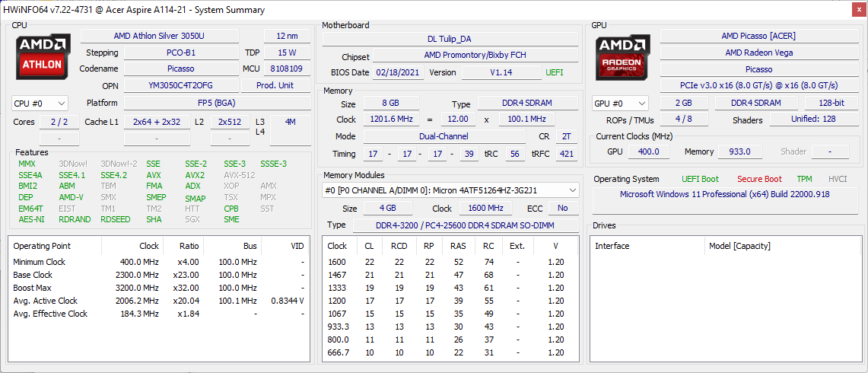The width and height of the screenshot is (868, 373).
Task: Click the ECC No field
Action: point(563,209)
